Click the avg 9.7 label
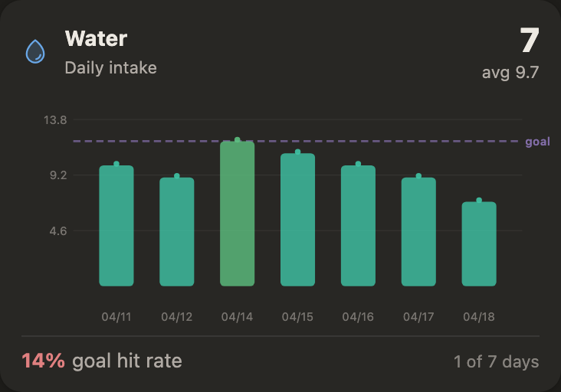Image resolution: width=561 pixels, height=392 pixels. tap(510, 73)
